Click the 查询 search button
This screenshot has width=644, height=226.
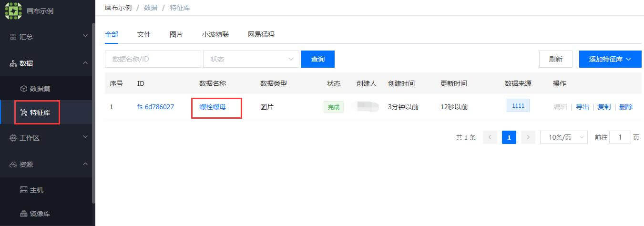[318, 59]
